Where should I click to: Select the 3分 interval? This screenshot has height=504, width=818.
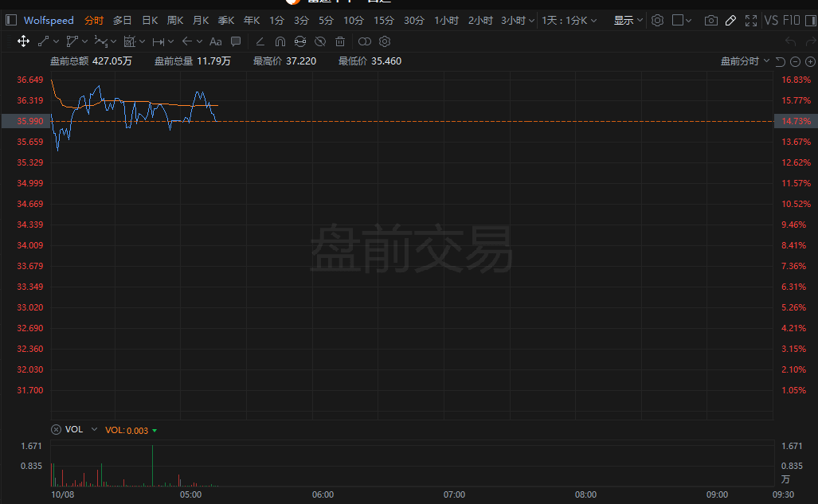(x=302, y=21)
